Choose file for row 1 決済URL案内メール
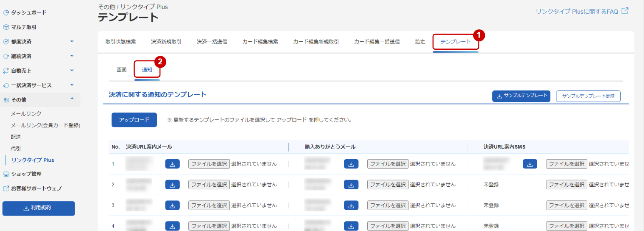The image size is (644, 231). (x=209, y=164)
